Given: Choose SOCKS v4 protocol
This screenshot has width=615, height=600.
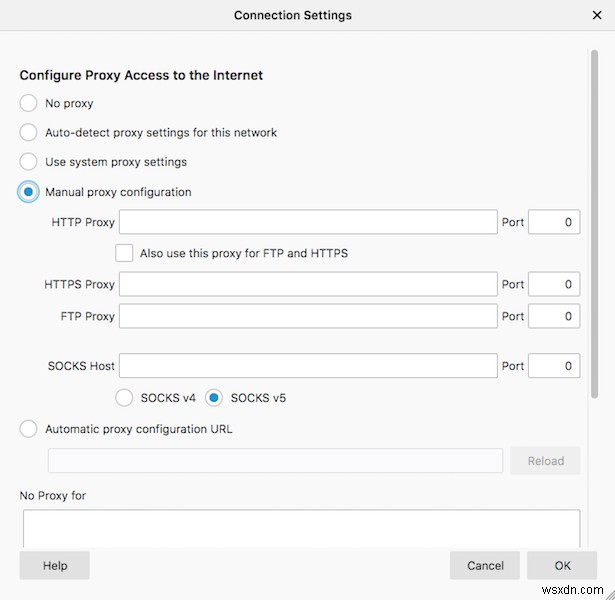Looking at the screenshot, I should coord(125,398).
